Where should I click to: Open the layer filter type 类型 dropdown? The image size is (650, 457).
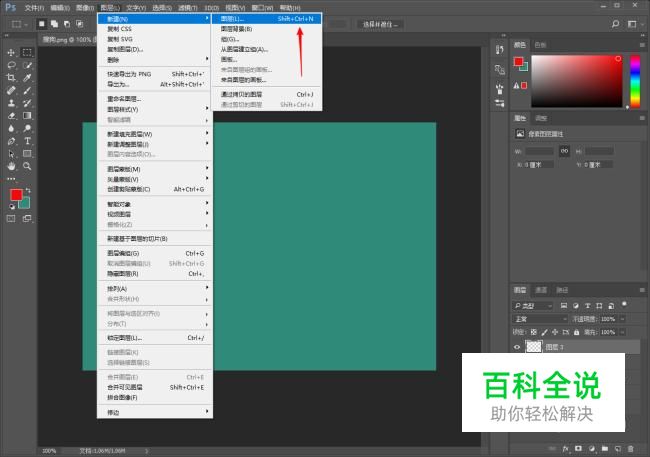pyautogui.click(x=530, y=305)
